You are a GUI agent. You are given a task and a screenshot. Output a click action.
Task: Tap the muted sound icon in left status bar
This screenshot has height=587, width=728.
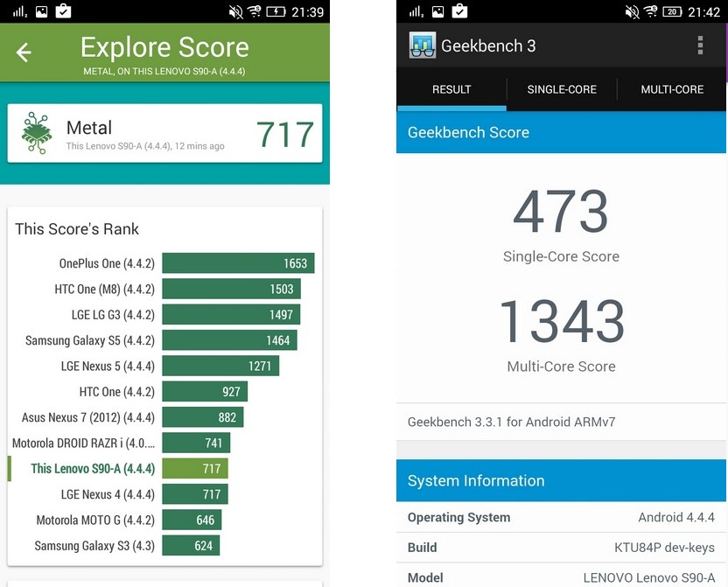tap(236, 11)
